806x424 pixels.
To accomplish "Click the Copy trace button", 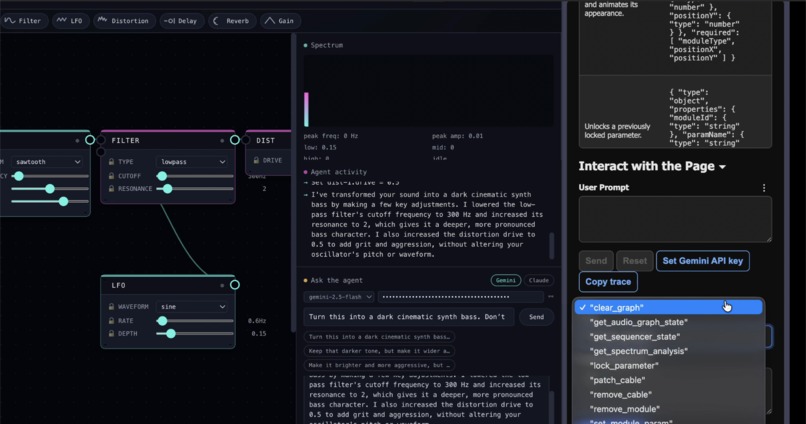I will tap(608, 282).
